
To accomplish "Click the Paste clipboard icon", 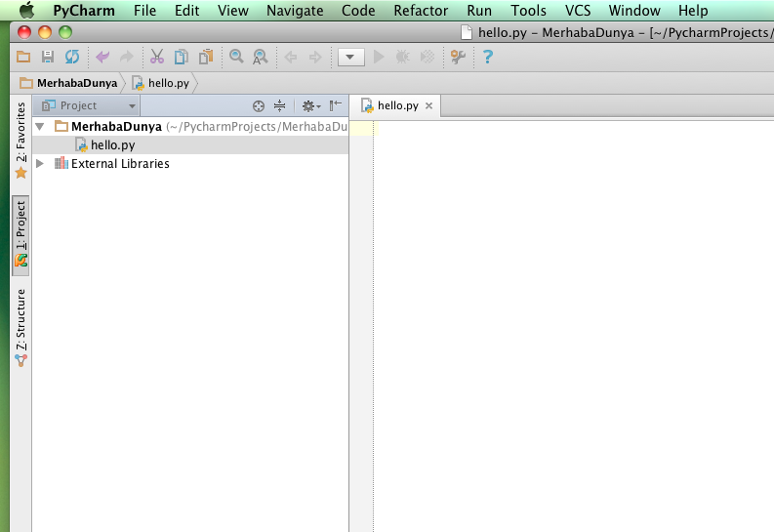I will click(206, 57).
